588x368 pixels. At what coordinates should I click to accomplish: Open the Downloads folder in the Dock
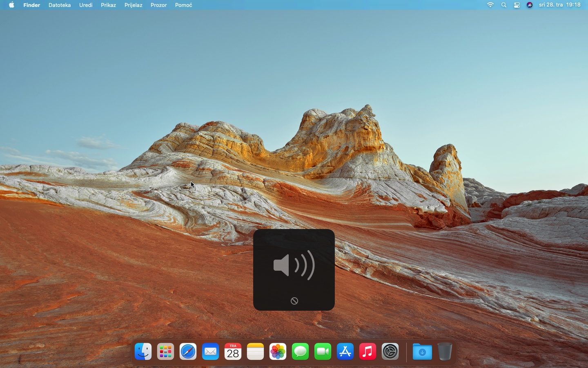click(x=422, y=352)
